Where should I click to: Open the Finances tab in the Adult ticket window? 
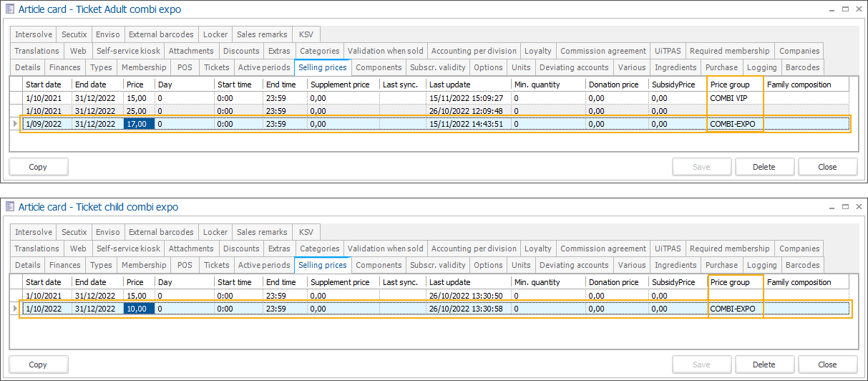tap(64, 67)
